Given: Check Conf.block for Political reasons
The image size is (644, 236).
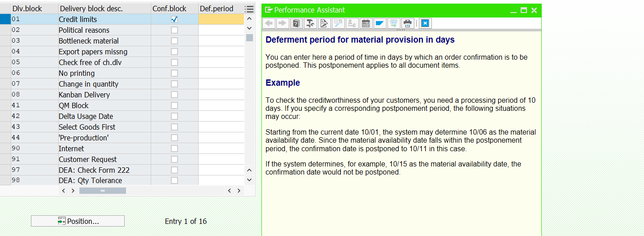Looking at the screenshot, I should pos(174,30).
